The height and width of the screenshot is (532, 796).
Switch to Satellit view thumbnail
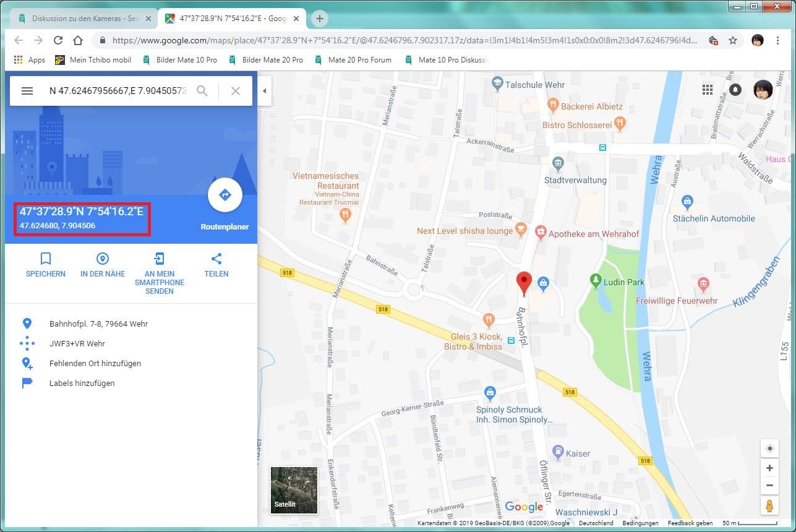[294, 491]
